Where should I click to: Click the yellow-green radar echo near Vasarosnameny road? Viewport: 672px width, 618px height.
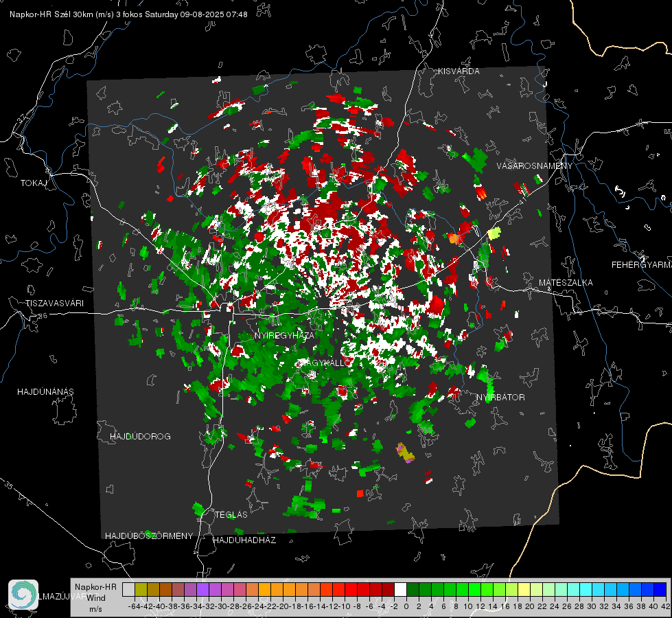[x=494, y=233]
